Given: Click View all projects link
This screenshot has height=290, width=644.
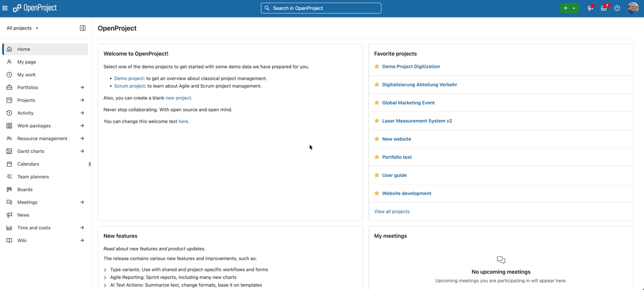Looking at the screenshot, I should (392, 212).
